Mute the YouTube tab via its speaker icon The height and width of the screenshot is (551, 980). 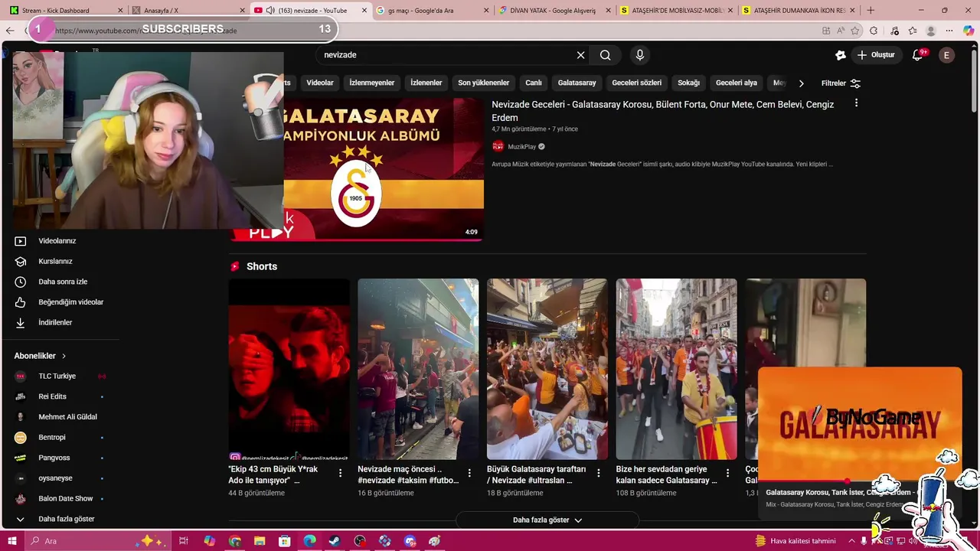(269, 11)
